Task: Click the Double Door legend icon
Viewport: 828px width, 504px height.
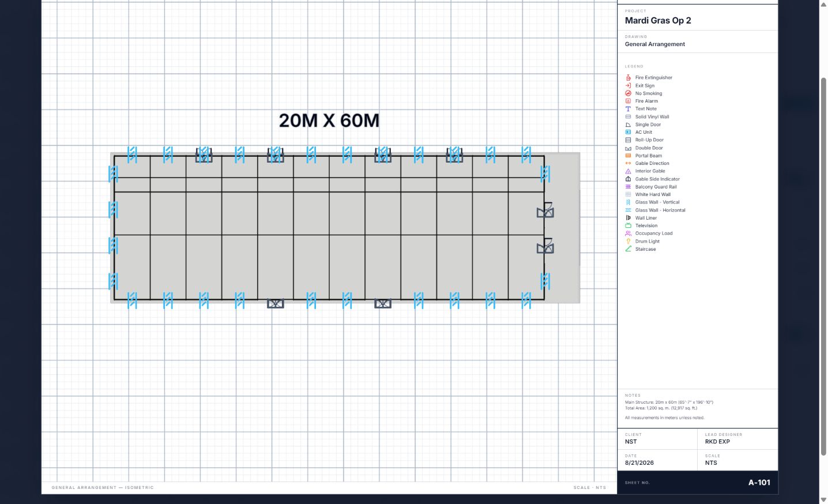Action: pos(628,148)
